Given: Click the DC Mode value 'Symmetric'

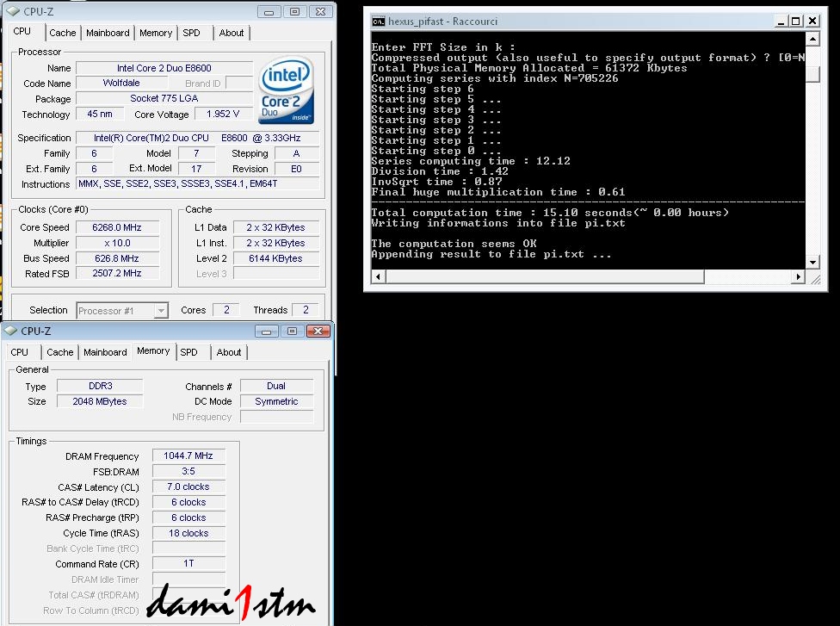Looking at the screenshot, I should point(276,401).
